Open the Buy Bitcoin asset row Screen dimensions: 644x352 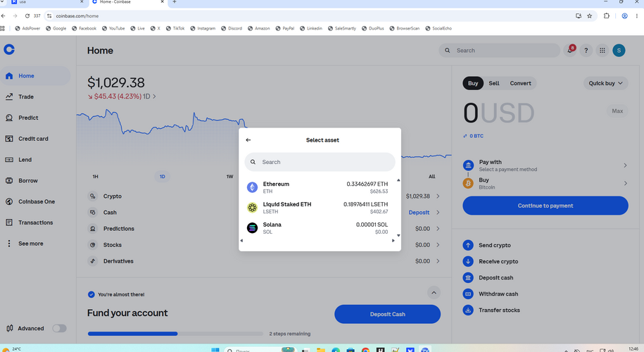point(545,183)
